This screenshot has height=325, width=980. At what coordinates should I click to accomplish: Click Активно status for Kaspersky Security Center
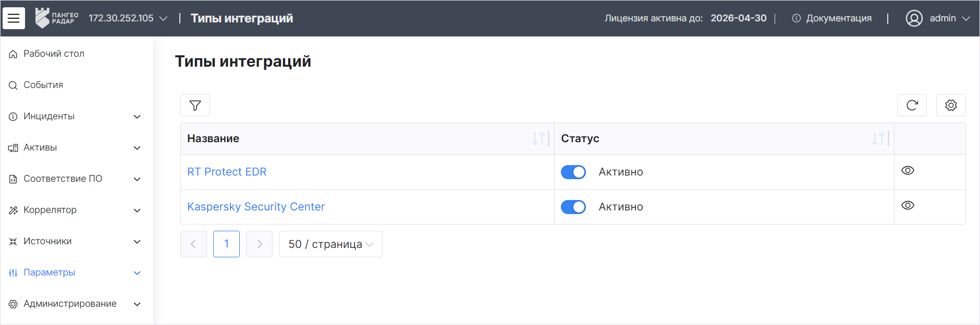[x=621, y=207]
